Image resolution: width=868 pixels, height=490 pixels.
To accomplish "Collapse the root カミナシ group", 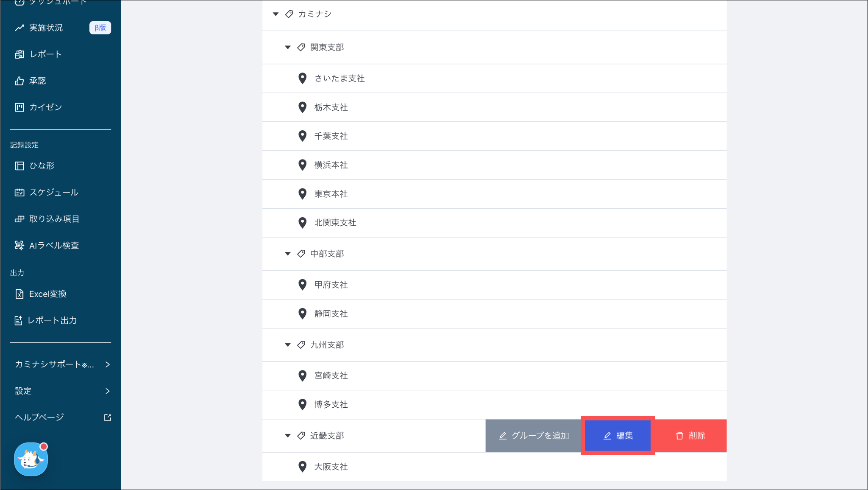I will click(276, 14).
